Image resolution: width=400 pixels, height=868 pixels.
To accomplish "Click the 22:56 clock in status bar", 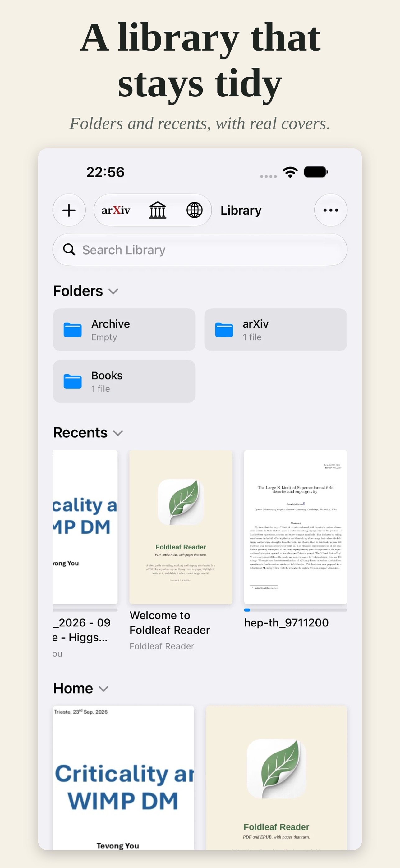I will click(x=105, y=172).
